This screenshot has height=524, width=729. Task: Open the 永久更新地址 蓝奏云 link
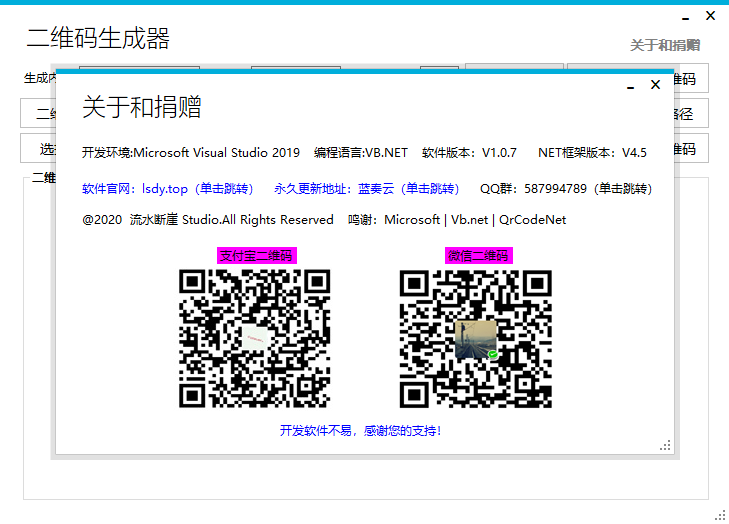pos(366,188)
